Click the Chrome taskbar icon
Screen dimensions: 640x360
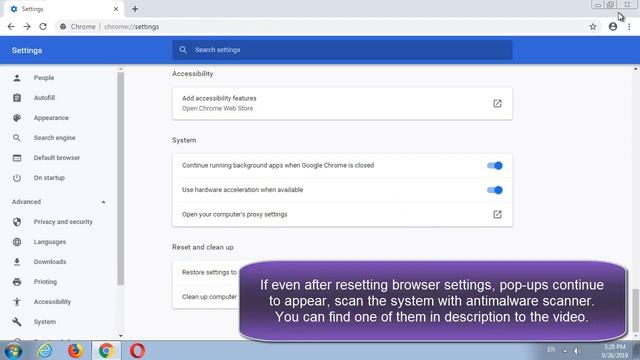pyautogui.click(x=106, y=351)
